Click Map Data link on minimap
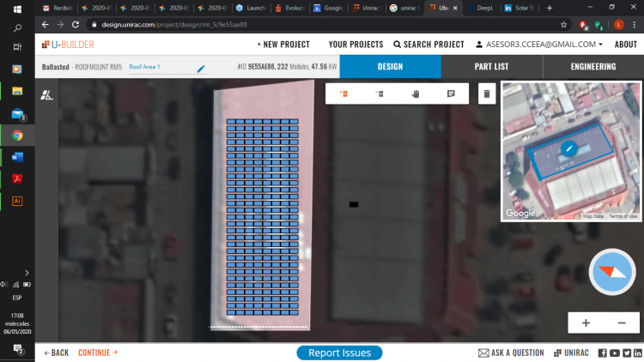 point(593,216)
